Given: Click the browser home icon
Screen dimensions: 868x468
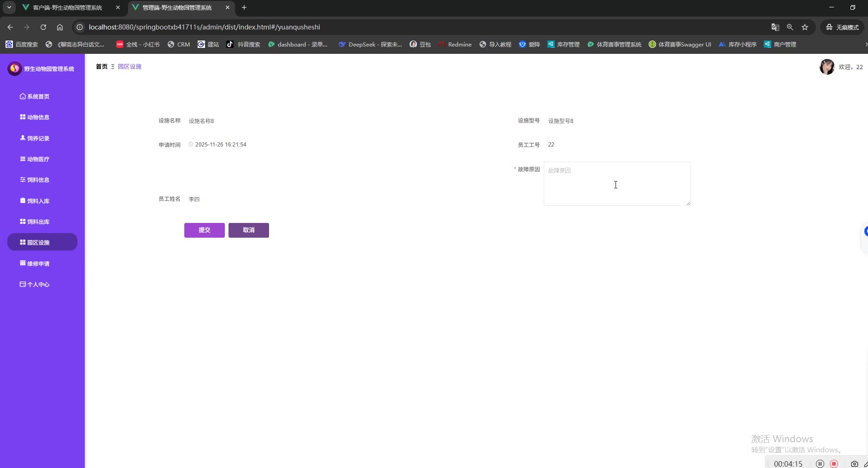Looking at the screenshot, I should point(60,27).
